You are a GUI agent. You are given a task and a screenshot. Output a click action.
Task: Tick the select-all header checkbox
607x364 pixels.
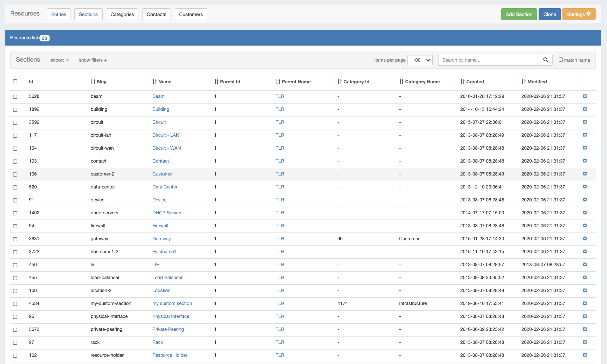pyautogui.click(x=15, y=81)
